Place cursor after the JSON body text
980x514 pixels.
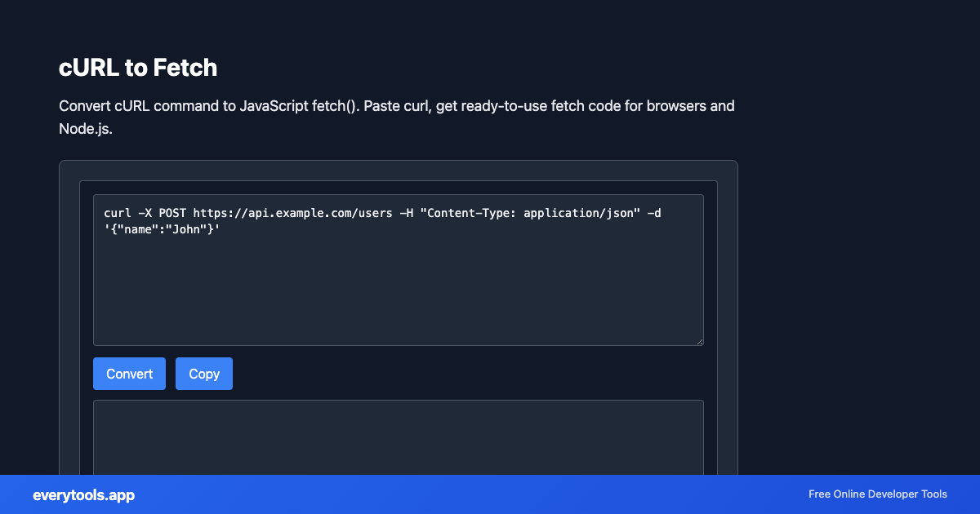pos(219,229)
